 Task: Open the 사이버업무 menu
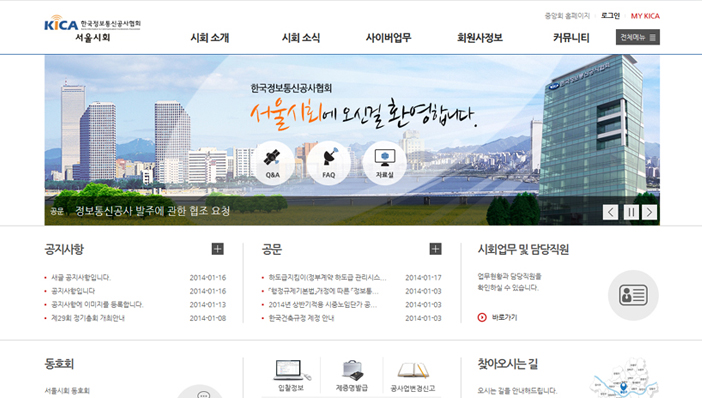(388, 38)
